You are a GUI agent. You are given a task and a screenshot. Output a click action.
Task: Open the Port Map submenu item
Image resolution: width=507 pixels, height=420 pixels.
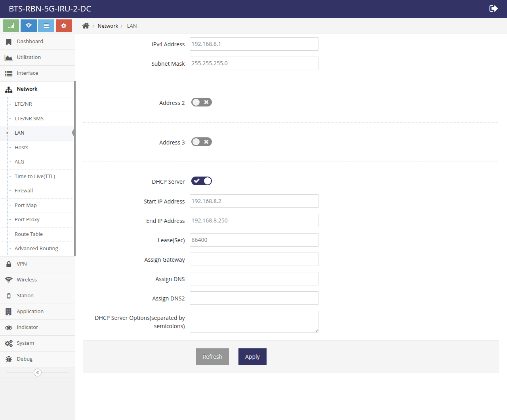[x=37, y=205]
